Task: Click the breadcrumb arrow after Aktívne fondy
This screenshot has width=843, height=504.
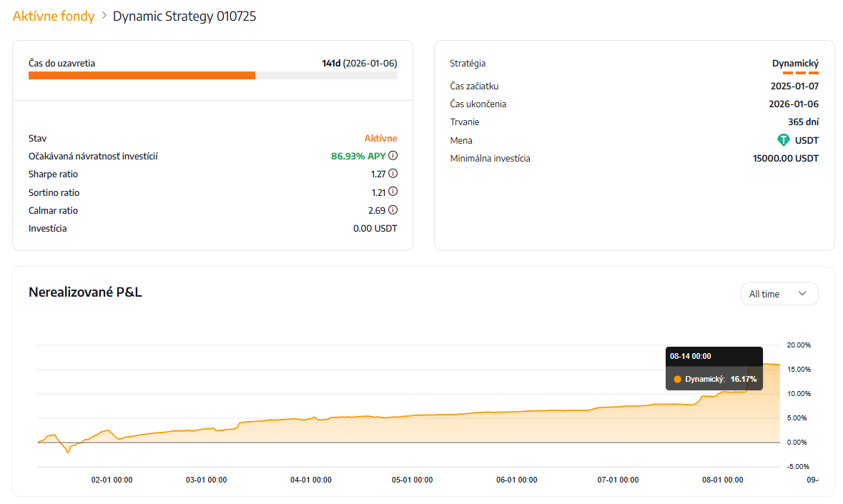Action: [104, 16]
